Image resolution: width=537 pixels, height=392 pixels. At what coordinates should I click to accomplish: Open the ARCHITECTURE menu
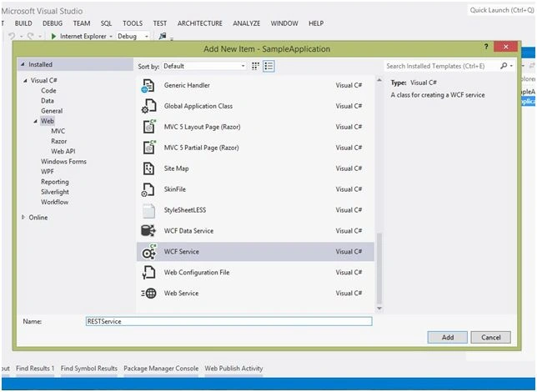(199, 23)
